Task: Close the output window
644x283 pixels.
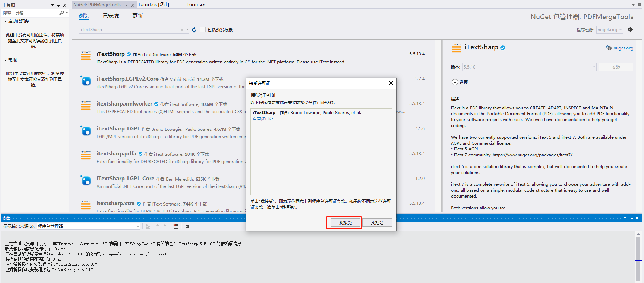Action: click(637, 218)
